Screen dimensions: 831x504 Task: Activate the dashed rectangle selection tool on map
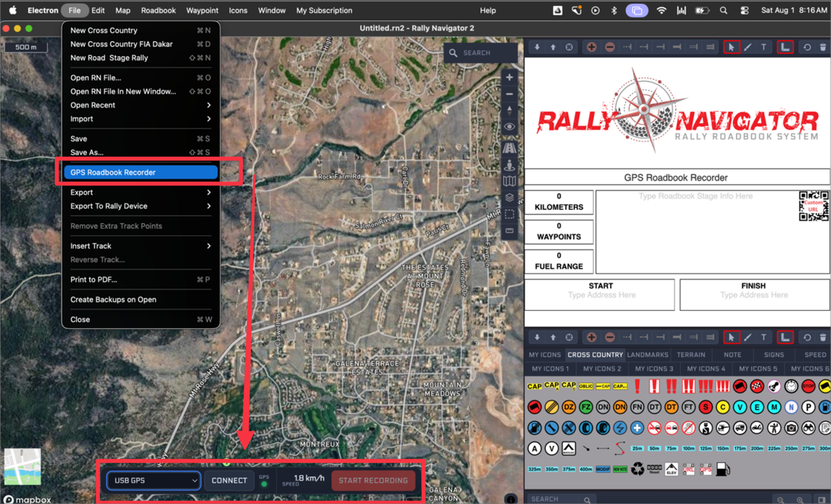[509, 214]
